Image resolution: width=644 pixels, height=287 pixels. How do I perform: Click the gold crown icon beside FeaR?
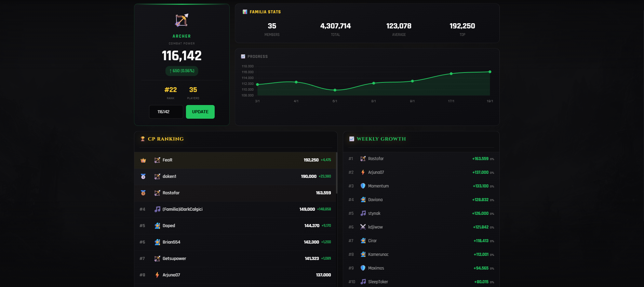pos(143,160)
